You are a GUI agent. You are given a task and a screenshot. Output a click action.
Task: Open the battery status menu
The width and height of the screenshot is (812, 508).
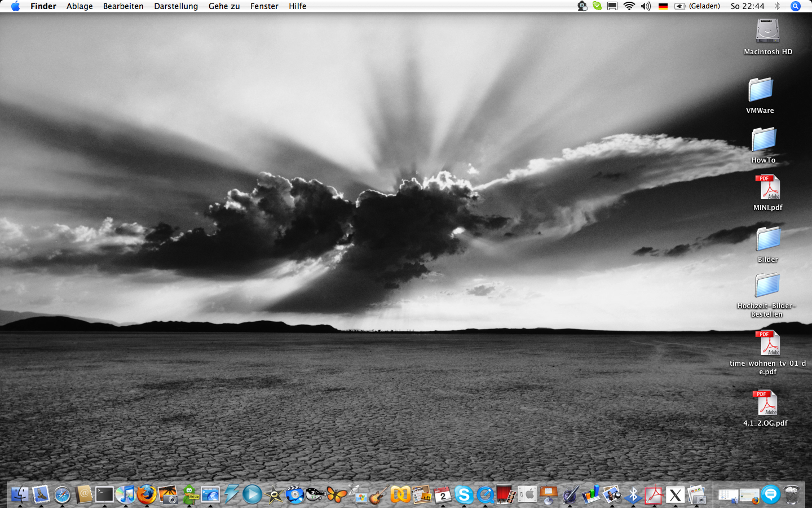coord(698,6)
